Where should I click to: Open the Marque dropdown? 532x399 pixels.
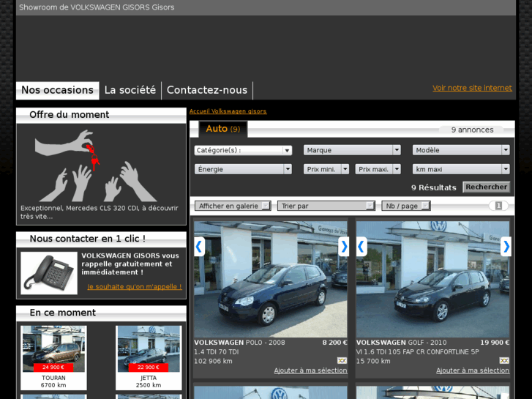(352, 150)
